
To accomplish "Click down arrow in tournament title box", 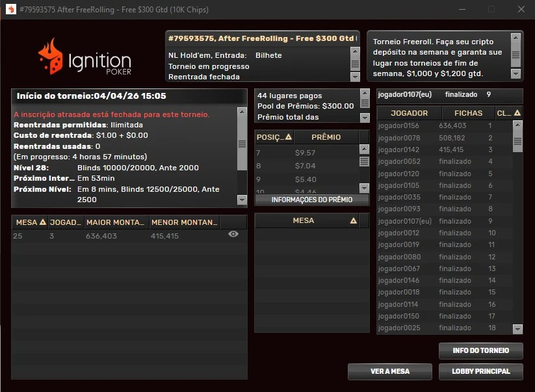I will coord(355,77).
